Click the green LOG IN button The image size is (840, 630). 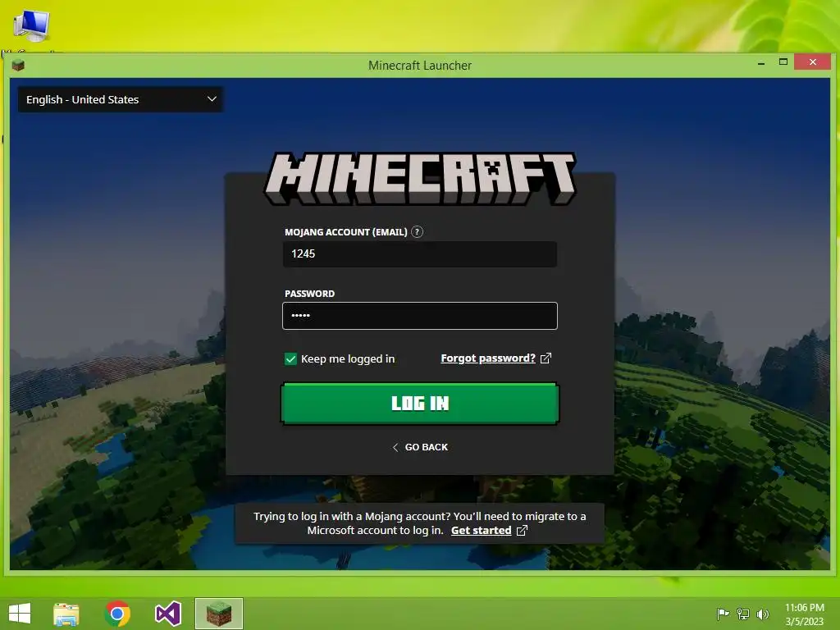420,404
